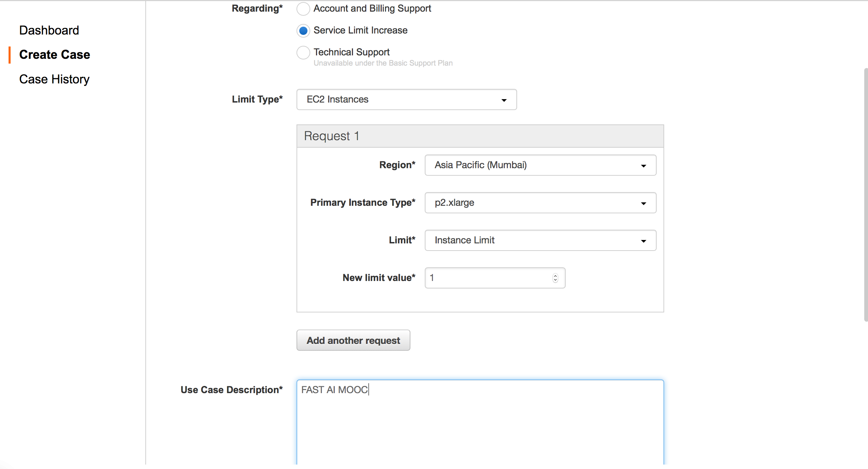
Task: Open the Limit dropdown showing Instance Limit
Action: [x=540, y=240]
